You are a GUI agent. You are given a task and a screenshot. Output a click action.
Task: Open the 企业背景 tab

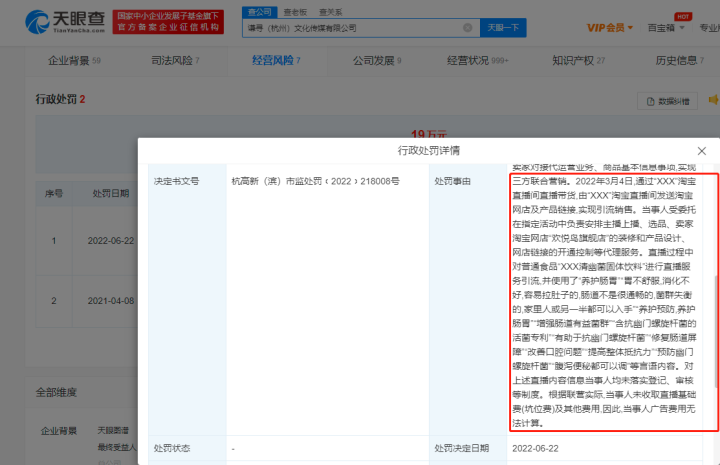pyautogui.click(x=74, y=61)
